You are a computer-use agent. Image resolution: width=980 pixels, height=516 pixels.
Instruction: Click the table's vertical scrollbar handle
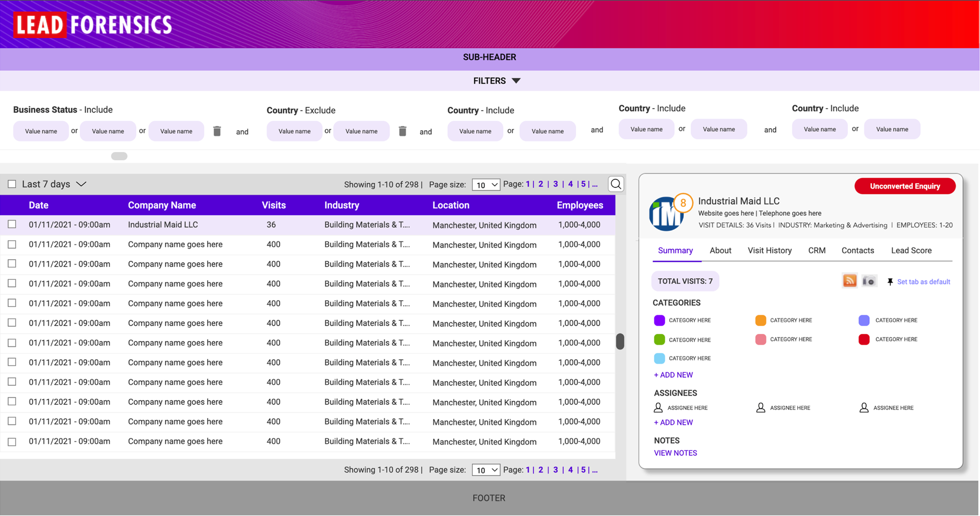click(620, 341)
